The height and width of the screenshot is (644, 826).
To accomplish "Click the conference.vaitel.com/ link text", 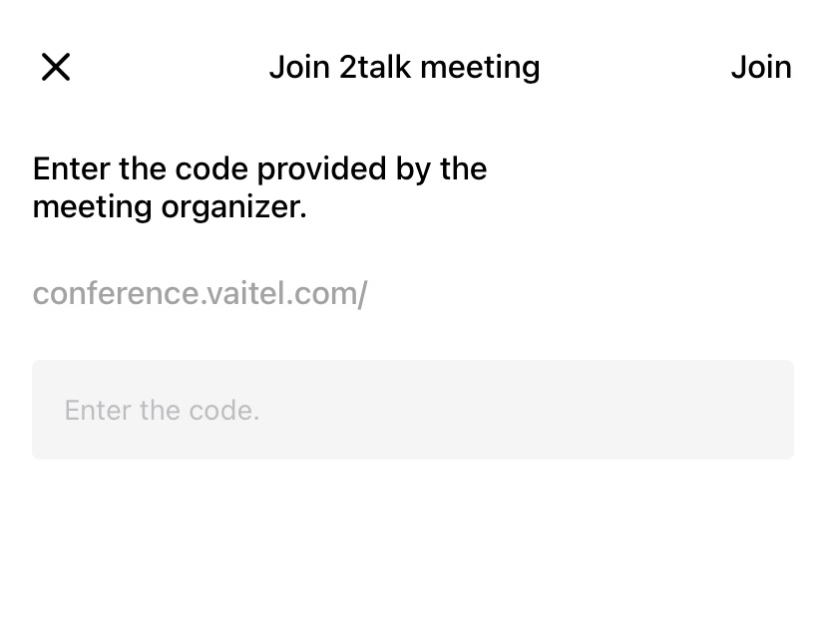I will 200,293.
